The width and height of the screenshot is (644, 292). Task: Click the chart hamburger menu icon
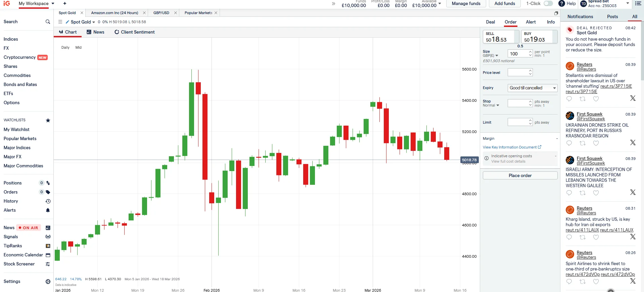pyautogui.click(x=60, y=22)
